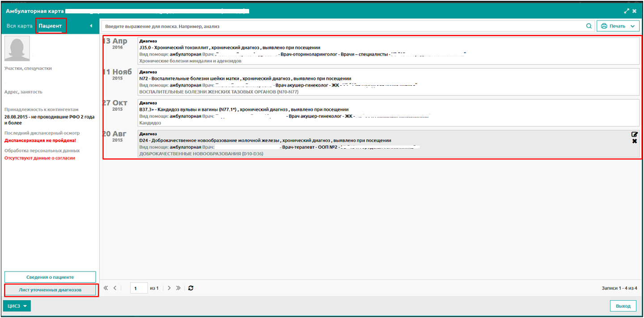
Task: Open the Печать dropdown menu
Action: tap(618, 26)
